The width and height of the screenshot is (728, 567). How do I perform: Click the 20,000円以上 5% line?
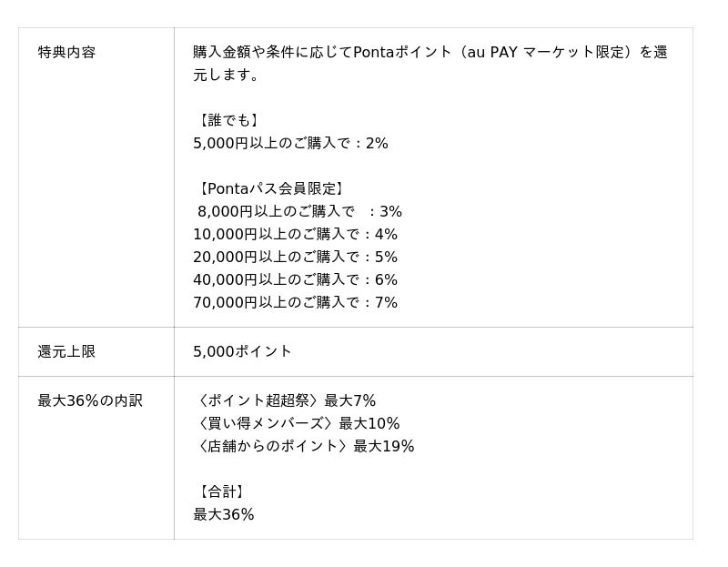tap(295, 257)
